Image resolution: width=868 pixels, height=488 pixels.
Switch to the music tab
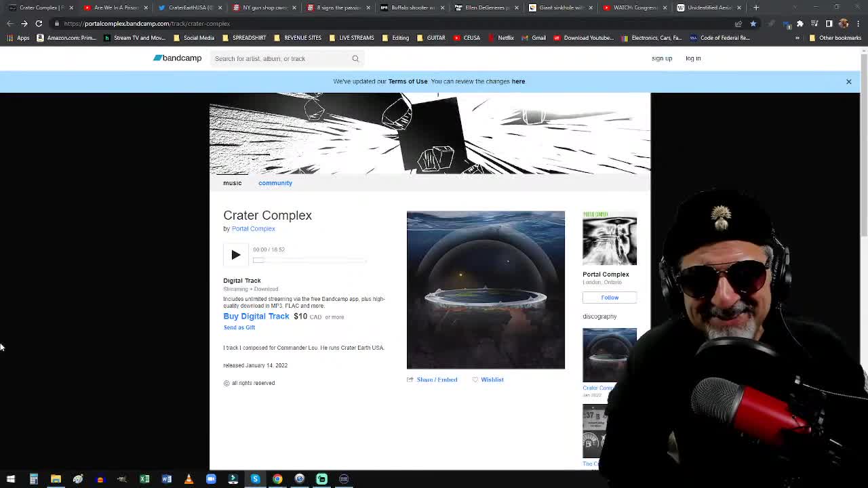(x=233, y=183)
